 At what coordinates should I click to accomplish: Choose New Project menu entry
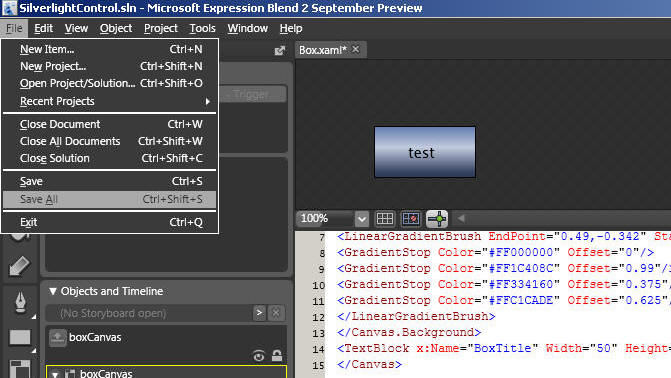click(x=110, y=66)
